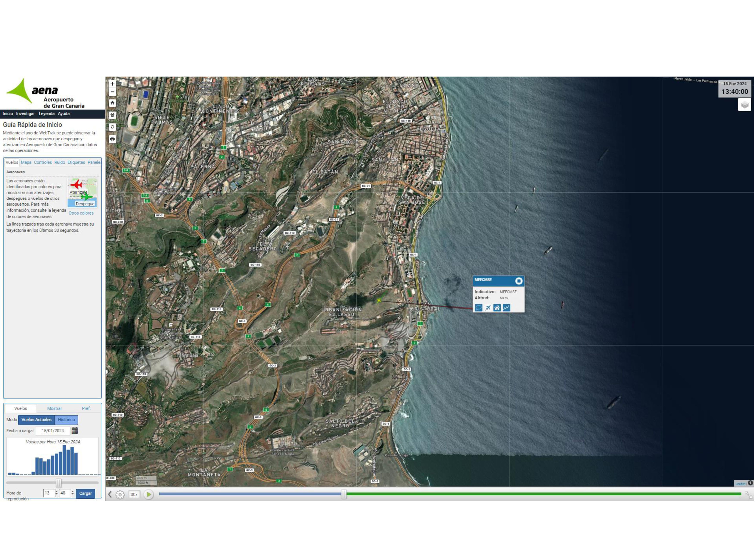Click the house icon in flight popup
The height and width of the screenshot is (535, 756).
[x=497, y=308]
